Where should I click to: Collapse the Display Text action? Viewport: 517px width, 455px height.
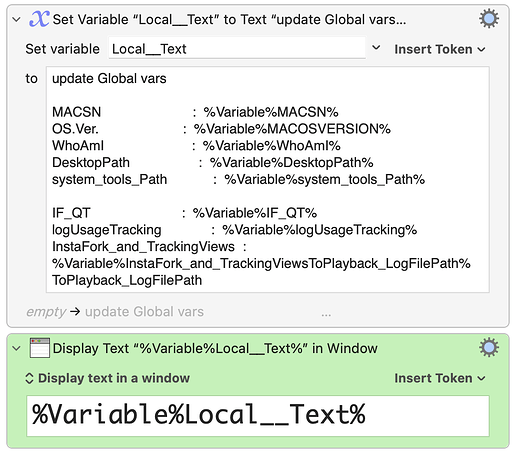point(16,348)
